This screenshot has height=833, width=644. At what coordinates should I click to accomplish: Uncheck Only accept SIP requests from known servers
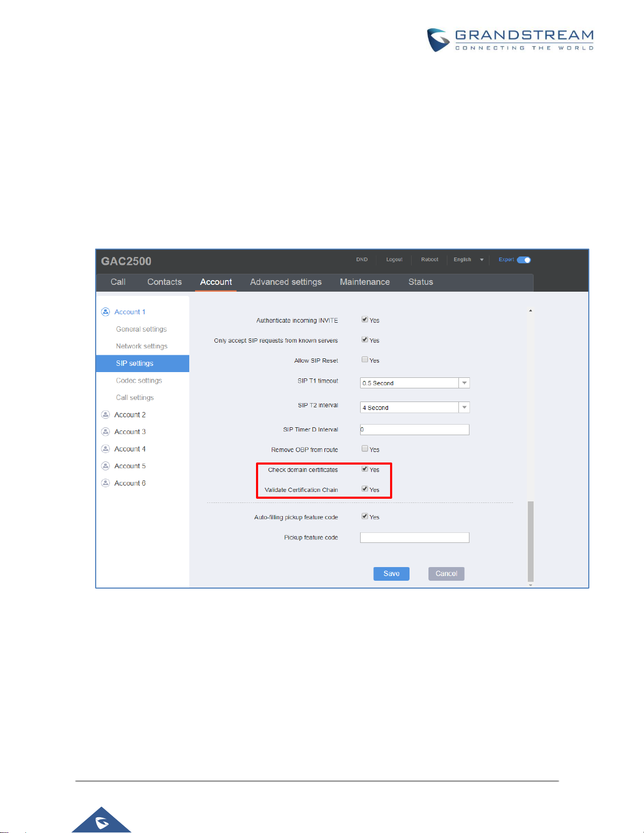click(x=365, y=340)
